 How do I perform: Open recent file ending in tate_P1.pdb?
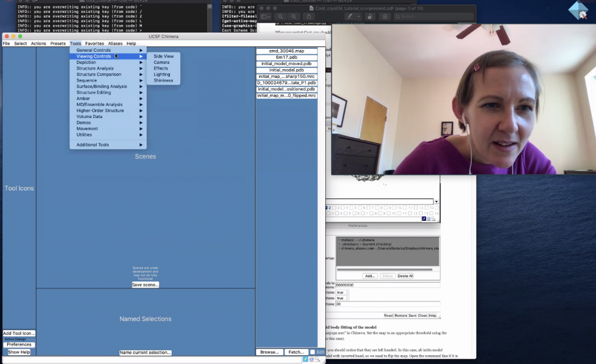(286, 83)
